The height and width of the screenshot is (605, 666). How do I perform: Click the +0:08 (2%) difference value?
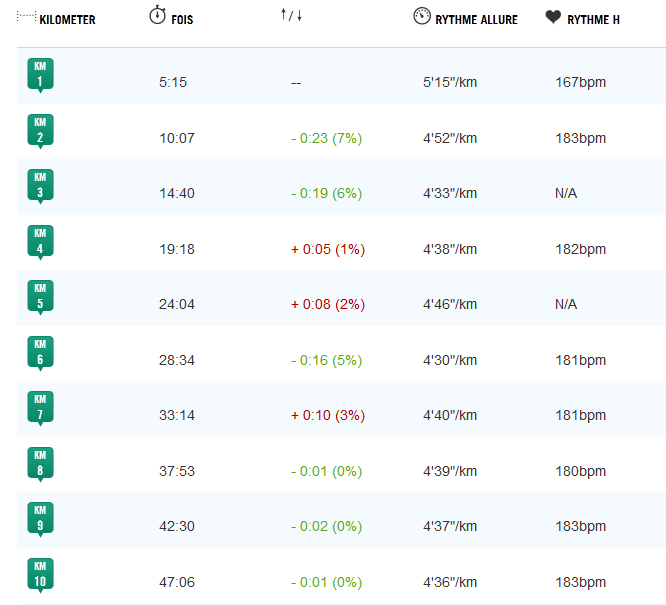(x=328, y=305)
